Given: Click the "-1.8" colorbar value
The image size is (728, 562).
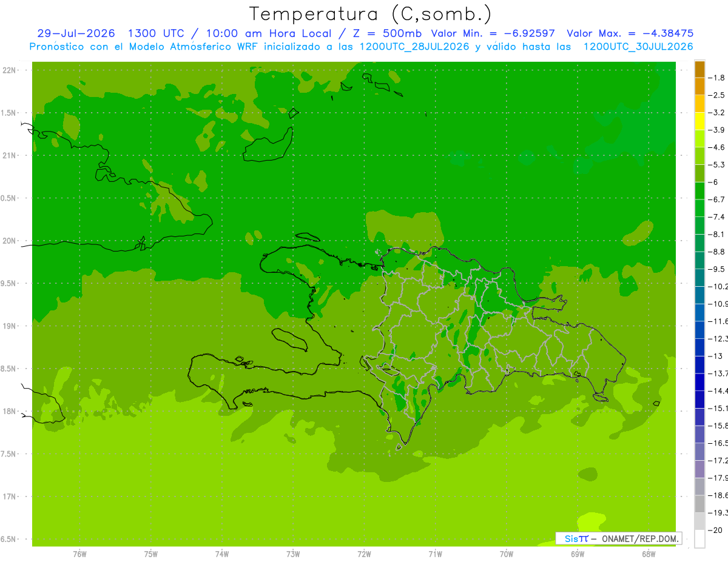Looking at the screenshot, I should click(x=716, y=78).
